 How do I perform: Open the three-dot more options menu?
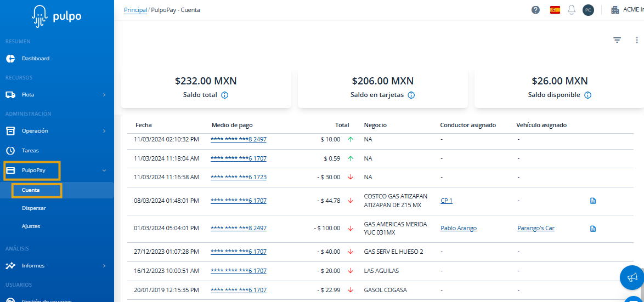point(637,40)
